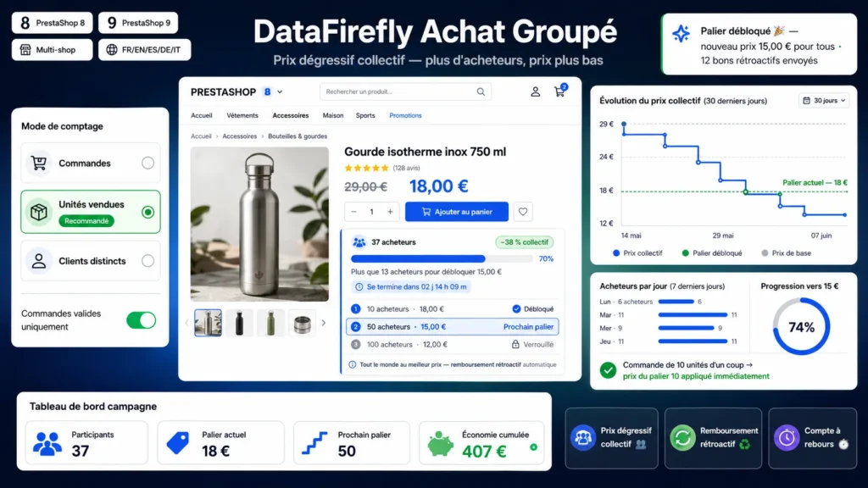This screenshot has height=488, width=868.
Task: Open Bouteilles & gourdes breadcrumb
Action: coord(298,136)
